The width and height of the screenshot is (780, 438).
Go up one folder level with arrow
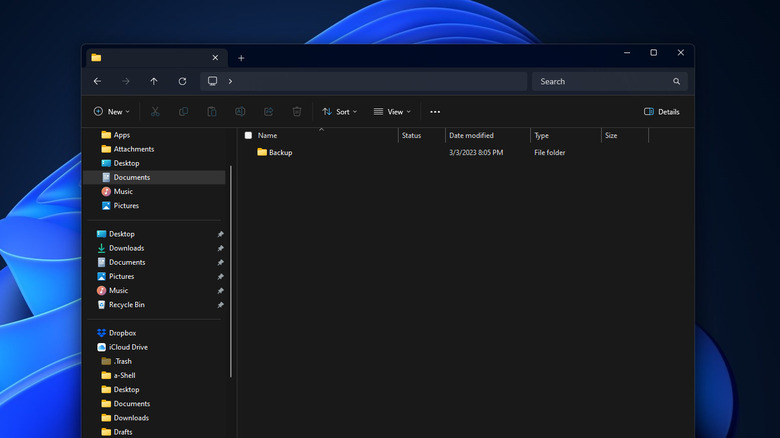click(x=154, y=81)
